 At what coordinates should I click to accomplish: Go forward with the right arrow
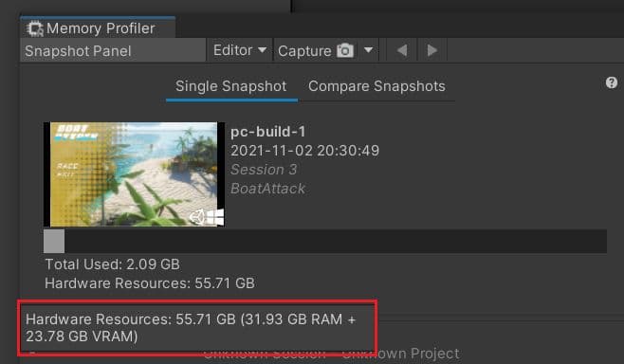[432, 50]
